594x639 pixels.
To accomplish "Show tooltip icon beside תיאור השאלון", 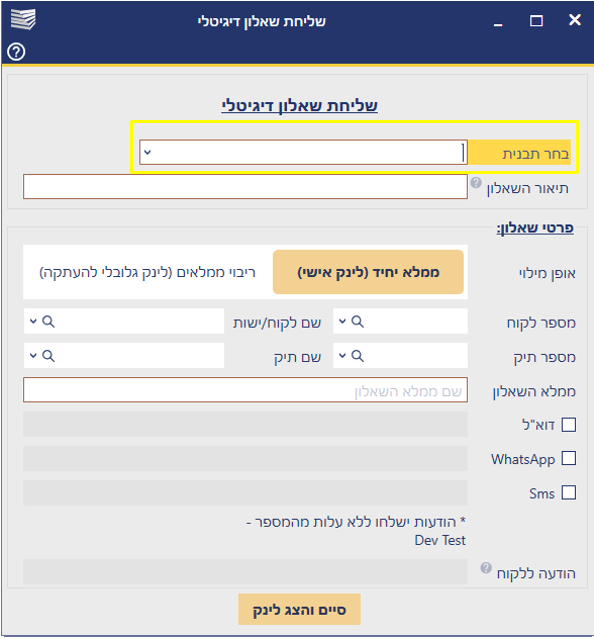I will [476, 183].
